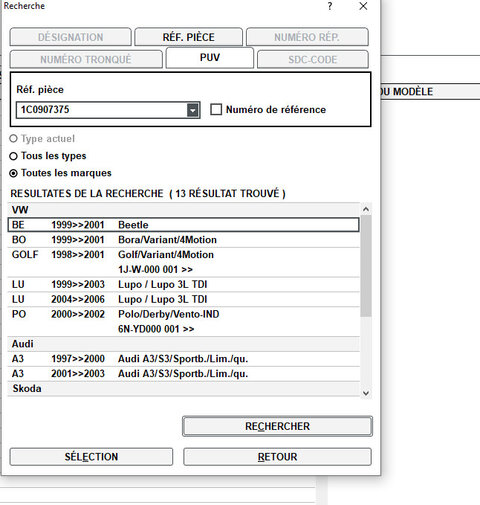Image resolution: width=480 pixels, height=505 pixels.
Task: Switch to the SDC-CODE tab
Action: (313, 59)
